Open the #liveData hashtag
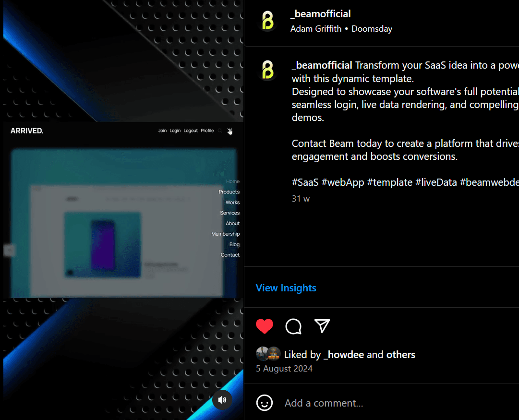Viewport: 519px width, 420px height. [436, 182]
